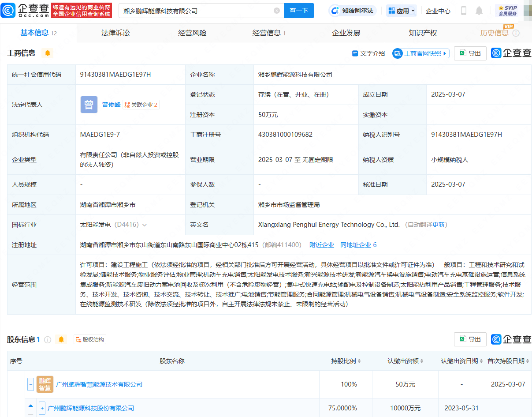Open the Qcc.com logo homepage
The width and height of the screenshot is (532, 417).
coord(26,10)
